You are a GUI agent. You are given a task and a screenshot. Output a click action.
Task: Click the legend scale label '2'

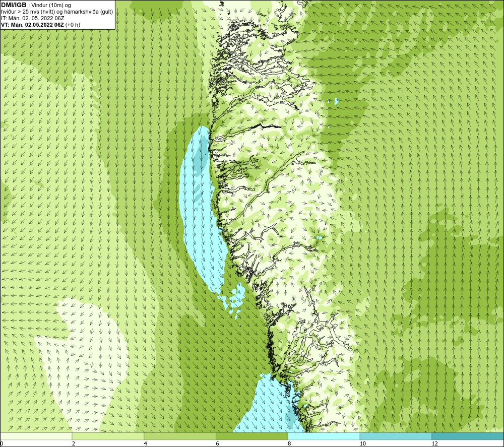74,444
